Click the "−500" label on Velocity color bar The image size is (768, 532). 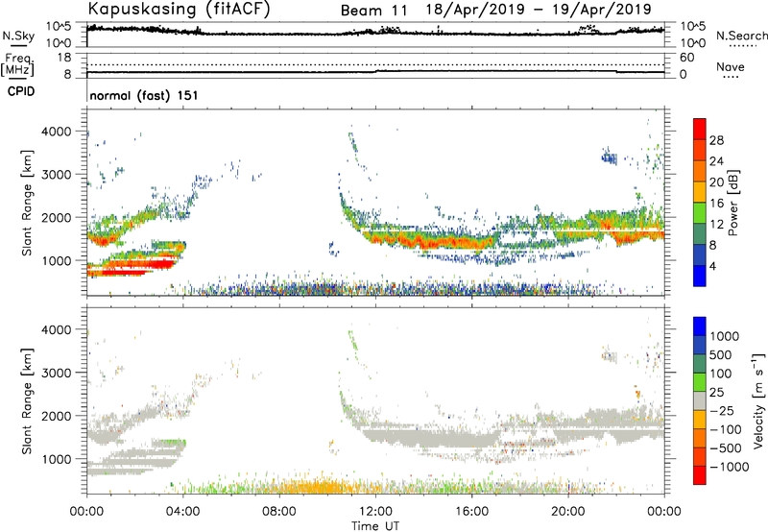click(726, 448)
